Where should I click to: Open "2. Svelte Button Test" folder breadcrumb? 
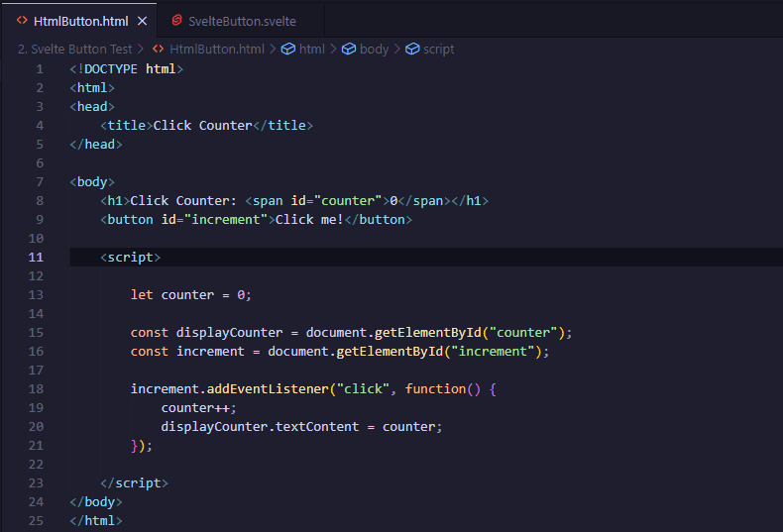[x=74, y=49]
